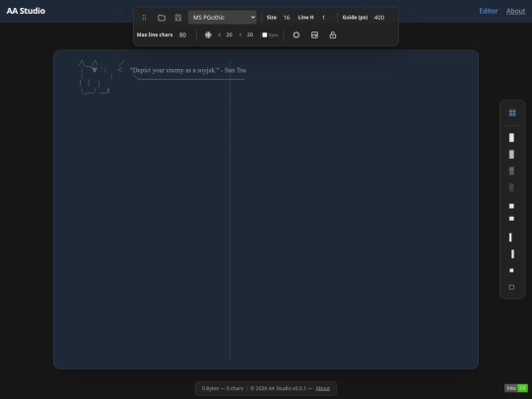Screen dimensions: 532x399
Task: Click the Sun Tzu quote text in canvas
Action: click(x=188, y=70)
